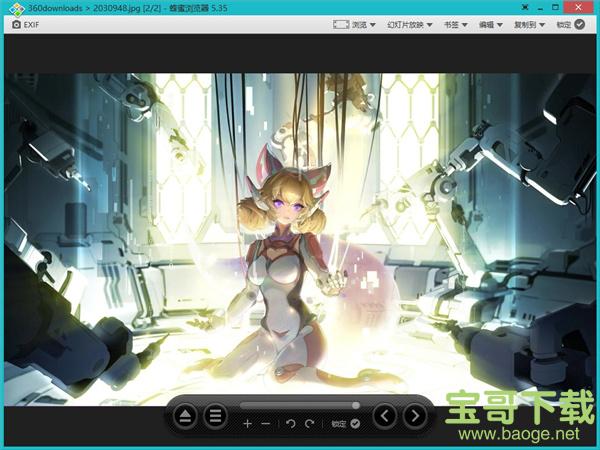Zoom out with the minus icon
Viewport: 600px width, 450px height.
[x=266, y=424]
